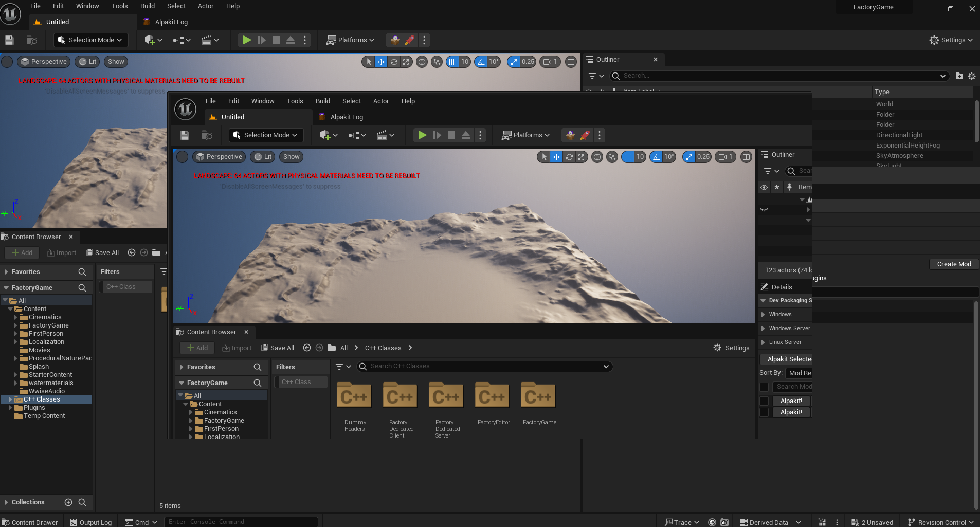Screen dimensions: 980x527
Task: Click Save All in front Content Browser
Action: pos(278,348)
